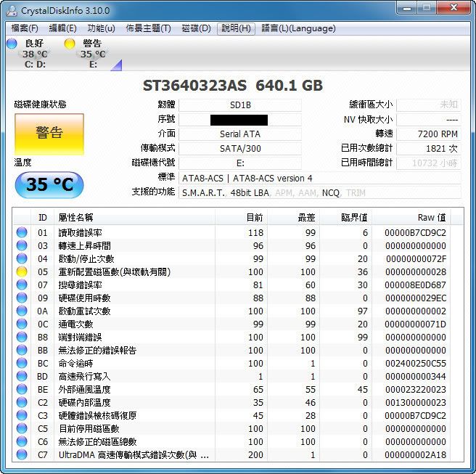Click the Raw 值 column header
The image size is (476, 474).
point(411,218)
